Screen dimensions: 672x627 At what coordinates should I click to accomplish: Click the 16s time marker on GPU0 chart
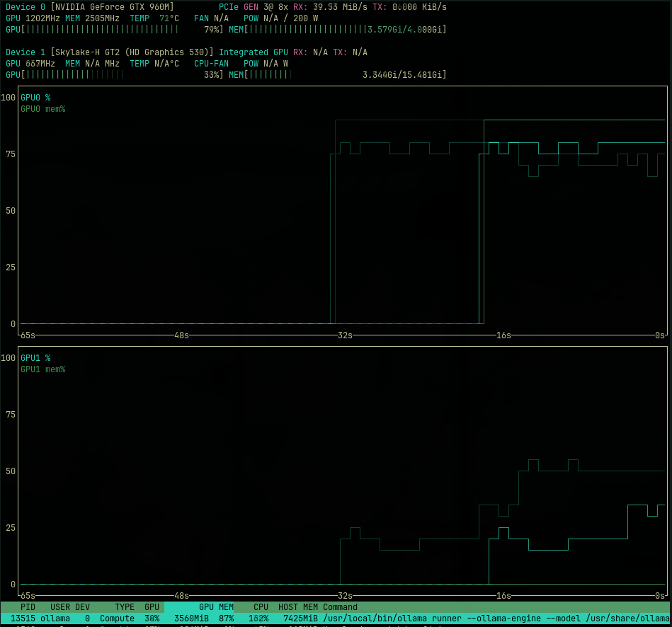pos(503,335)
